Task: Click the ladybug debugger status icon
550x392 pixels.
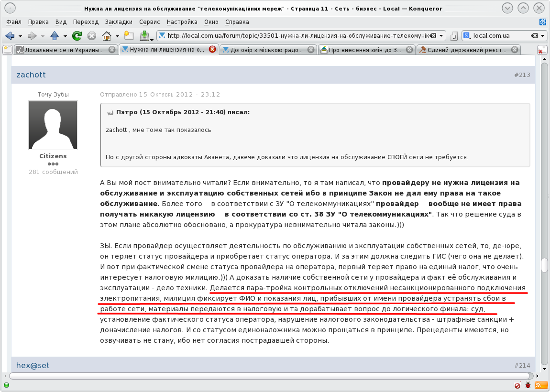Action: 528,385
